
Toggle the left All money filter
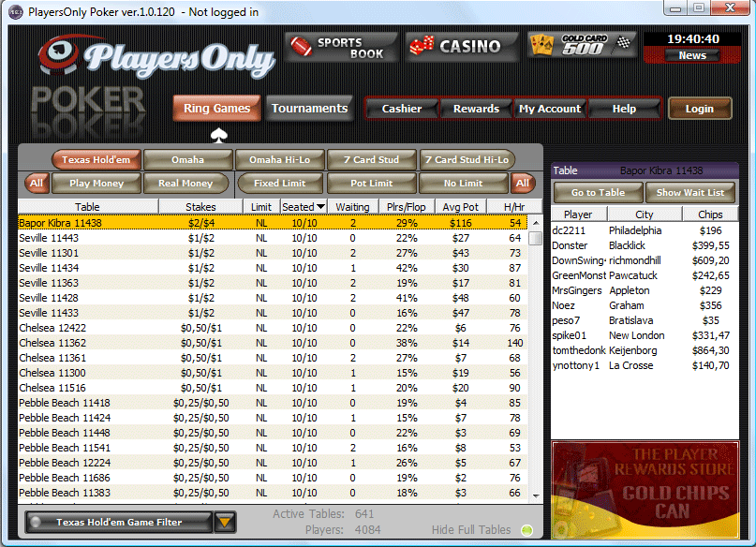click(37, 184)
